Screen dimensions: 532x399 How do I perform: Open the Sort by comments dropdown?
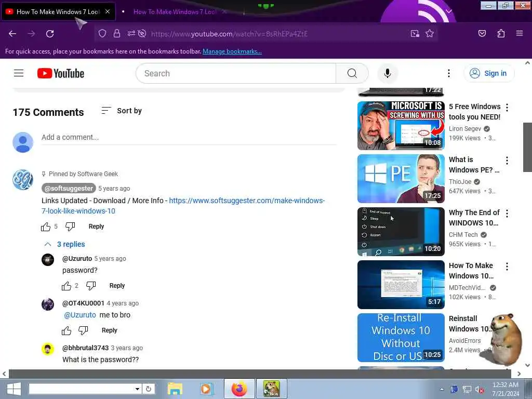(122, 111)
